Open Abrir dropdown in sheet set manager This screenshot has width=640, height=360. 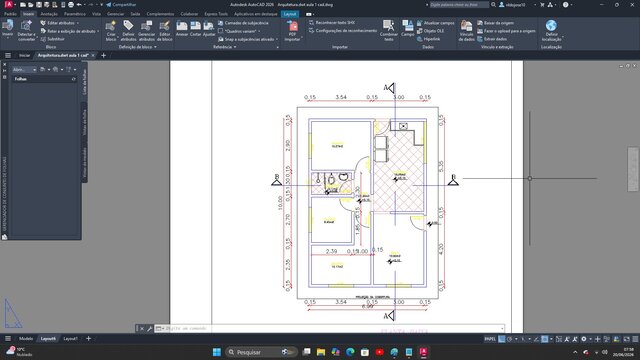24,70
